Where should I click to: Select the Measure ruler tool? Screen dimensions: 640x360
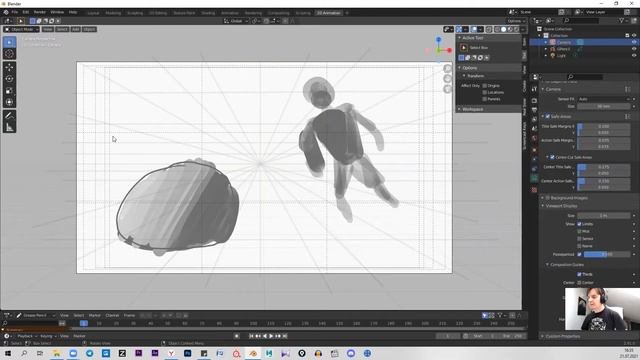pyautogui.click(x=10, y=128)
